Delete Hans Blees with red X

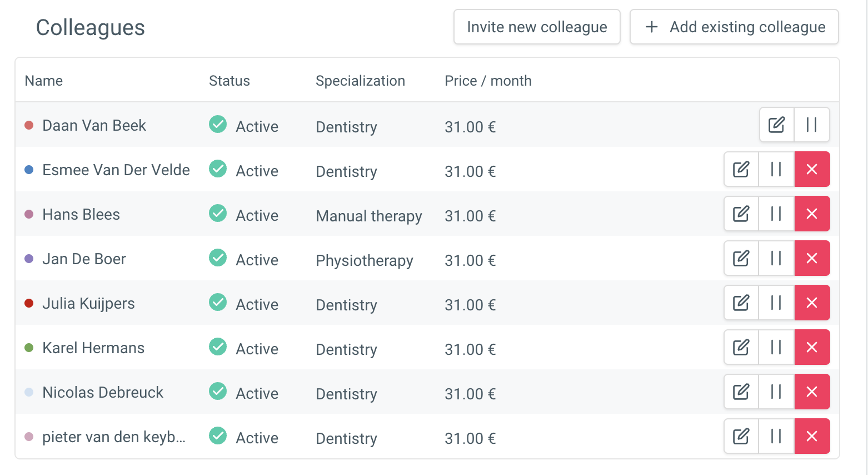[x=811, y=214]
